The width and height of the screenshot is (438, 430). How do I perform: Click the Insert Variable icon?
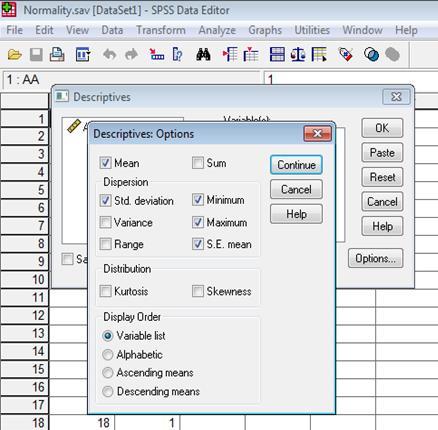pos(251,54)
